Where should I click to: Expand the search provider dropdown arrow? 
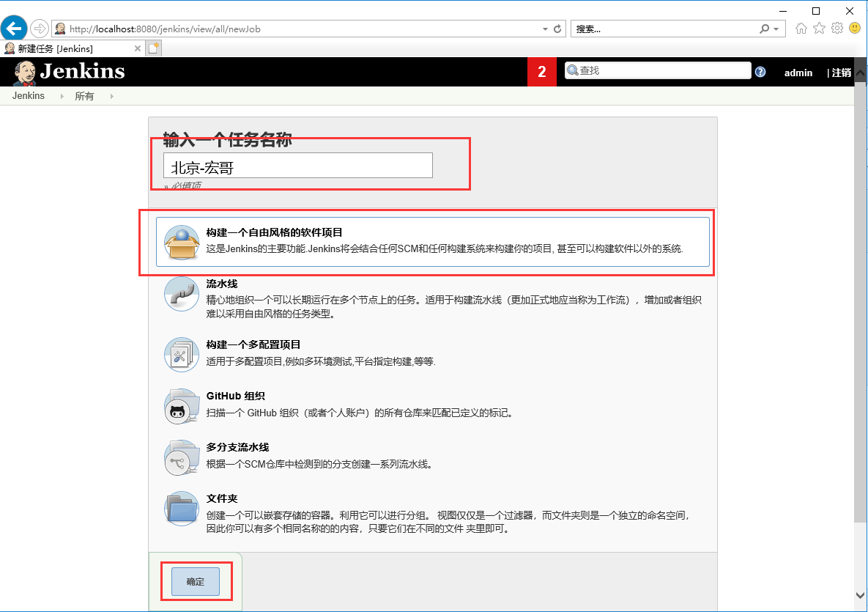click(x=776, y=29)
